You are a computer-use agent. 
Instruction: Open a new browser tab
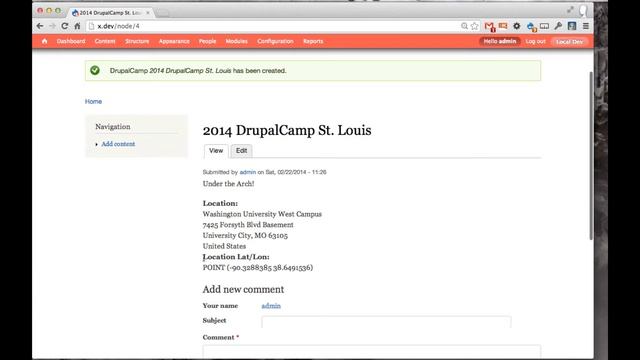point(162,13)
